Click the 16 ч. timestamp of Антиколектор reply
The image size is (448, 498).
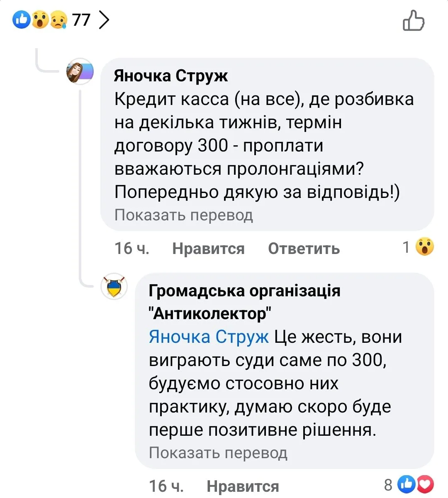tap(166, 486)
